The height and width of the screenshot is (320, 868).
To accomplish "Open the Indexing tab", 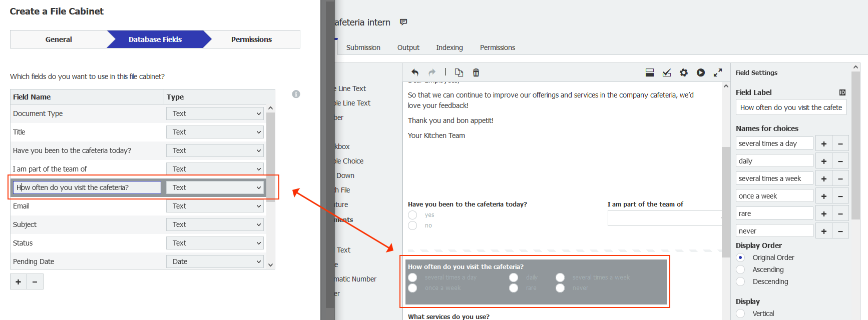I will click(x=449, y=47).
